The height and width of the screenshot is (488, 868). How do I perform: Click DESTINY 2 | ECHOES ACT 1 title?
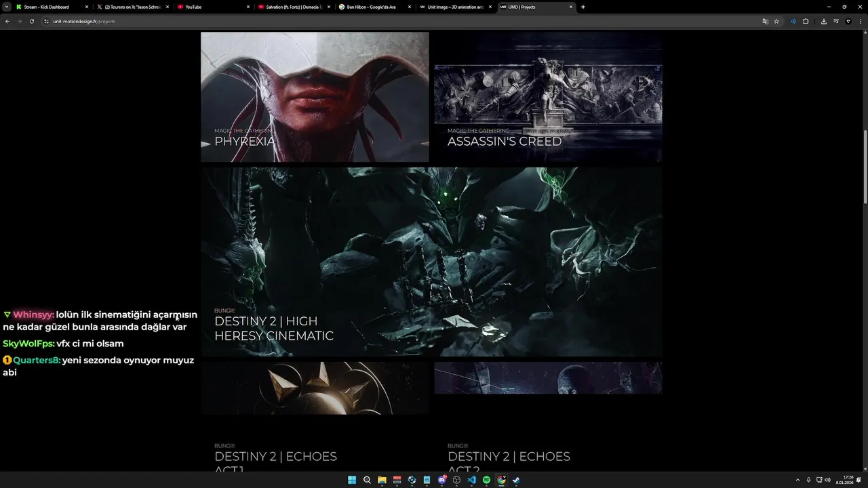[x=275, y=463]
